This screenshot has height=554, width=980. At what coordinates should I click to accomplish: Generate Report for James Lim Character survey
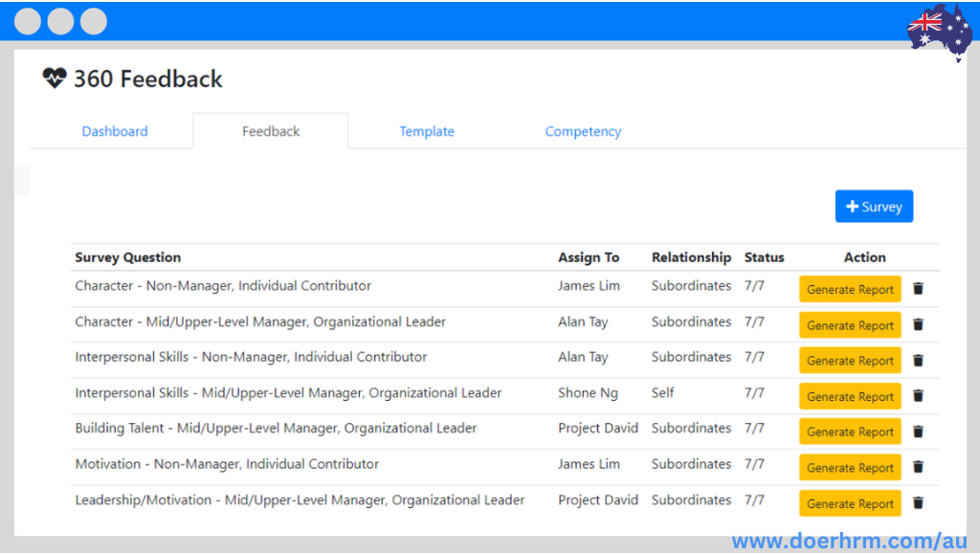click(850, 289)
